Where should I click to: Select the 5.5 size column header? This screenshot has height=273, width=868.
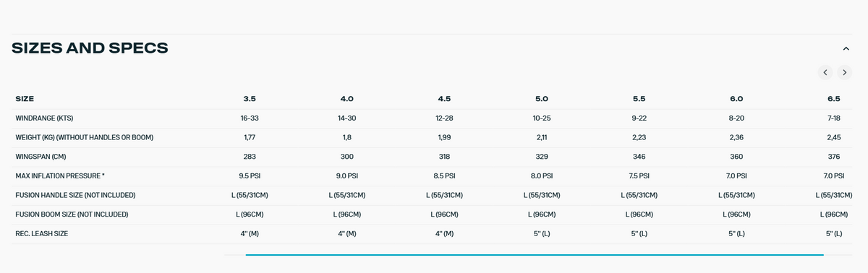(x=639, y=98)
